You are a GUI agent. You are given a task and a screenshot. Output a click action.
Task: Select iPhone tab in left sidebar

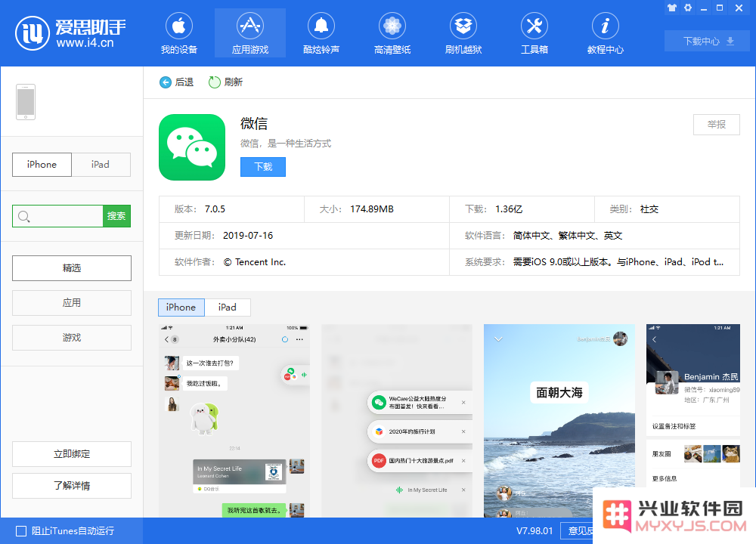click(42, 165)
